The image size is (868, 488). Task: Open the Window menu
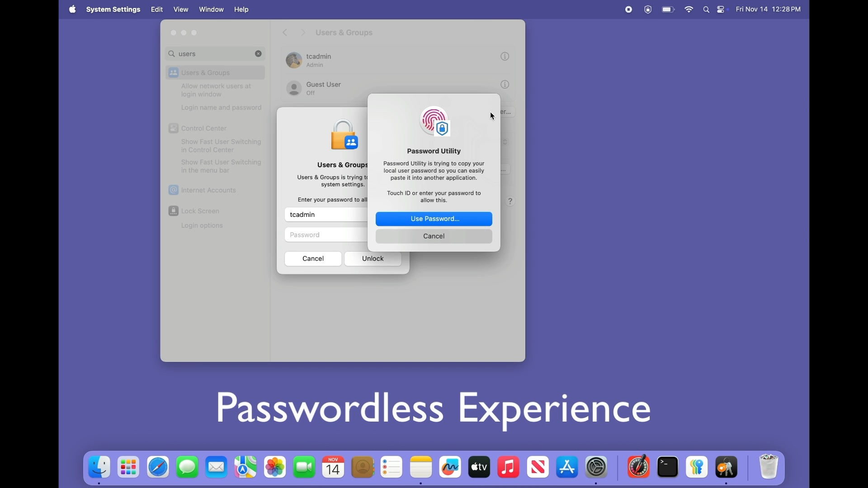coord(211,9)
